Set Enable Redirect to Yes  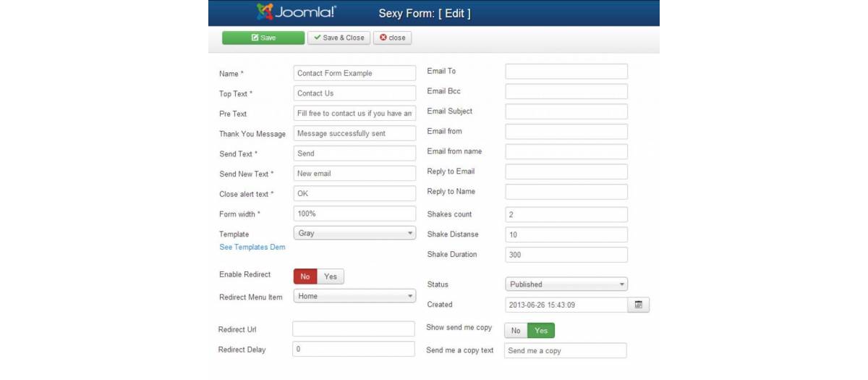point(331,276)
